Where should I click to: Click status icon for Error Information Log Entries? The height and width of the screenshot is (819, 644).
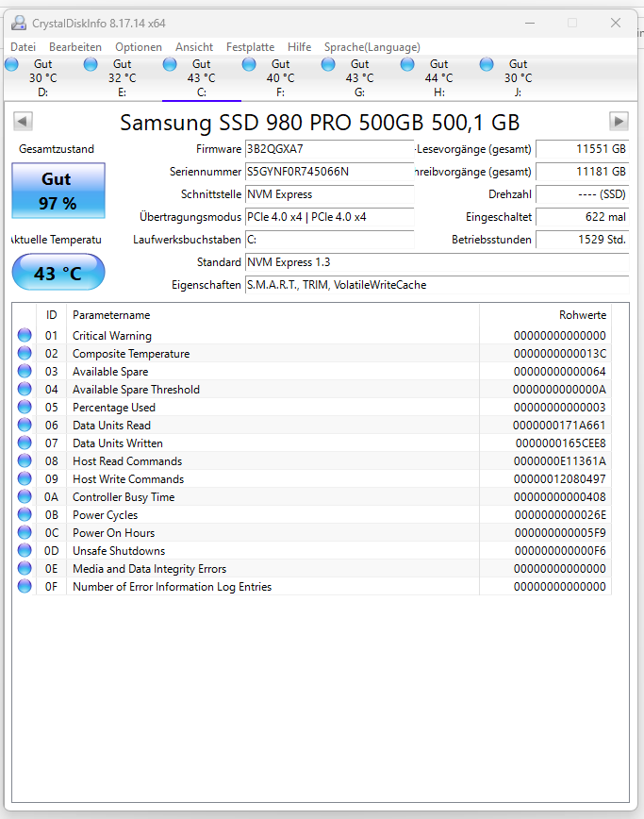tap(25, 586)
